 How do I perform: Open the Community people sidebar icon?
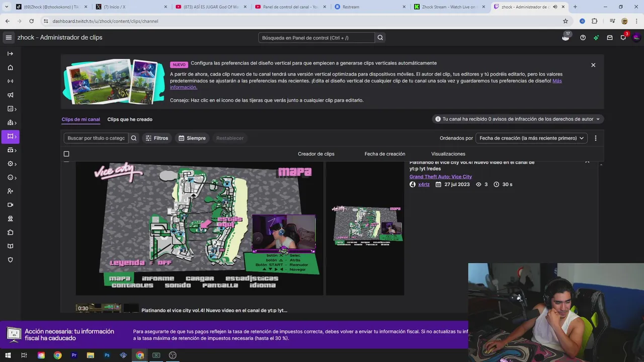click(x=10, y=123)
